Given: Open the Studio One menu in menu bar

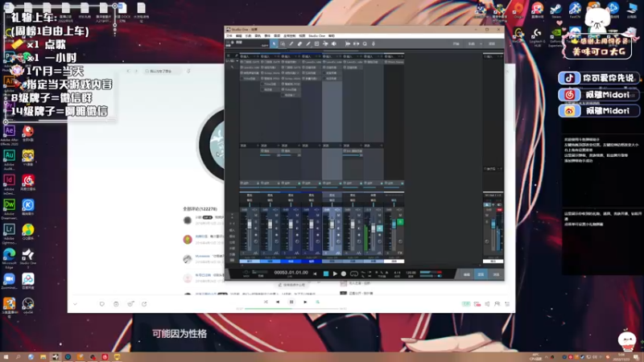Looking at the screenshot, I should point(316,35).
